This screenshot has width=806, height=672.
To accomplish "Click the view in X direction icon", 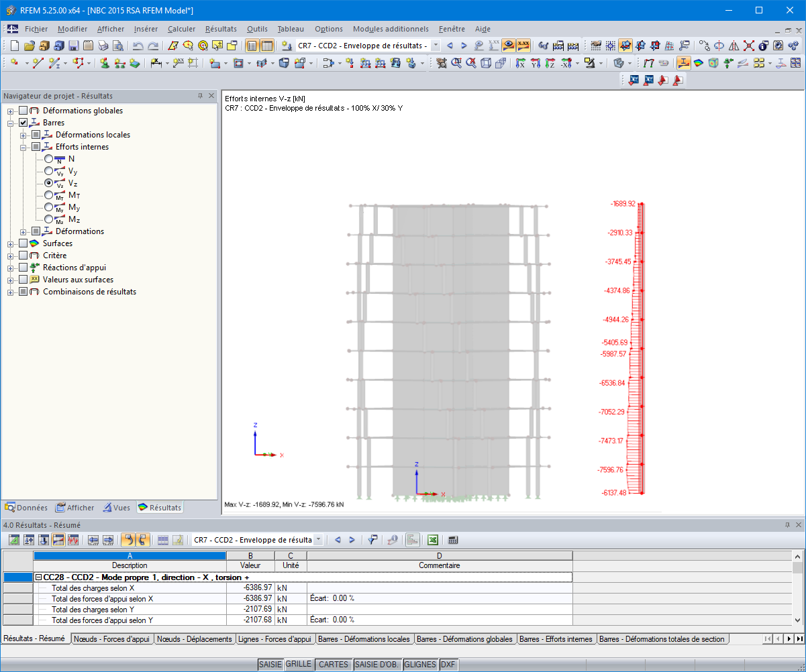I will click(519, 63).
